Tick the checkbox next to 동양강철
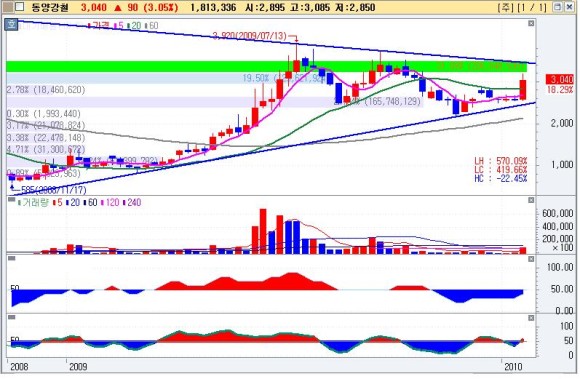580x379 pixels. 20,7
